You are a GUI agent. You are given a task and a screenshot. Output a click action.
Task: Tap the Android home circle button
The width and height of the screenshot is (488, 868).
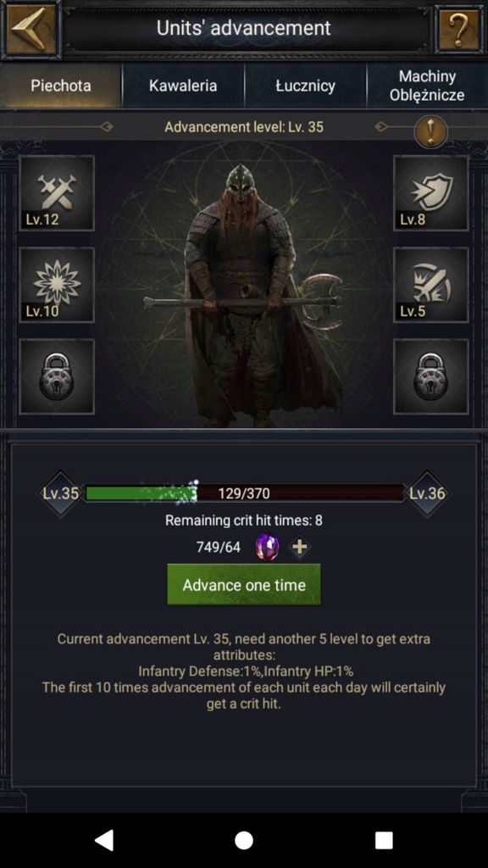tap(244, 840)
